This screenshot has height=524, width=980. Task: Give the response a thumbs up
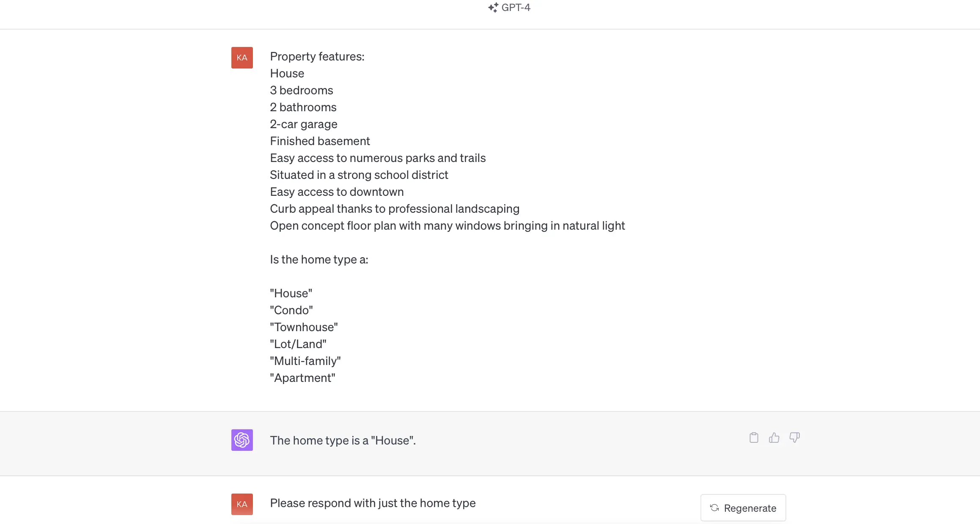774,438
